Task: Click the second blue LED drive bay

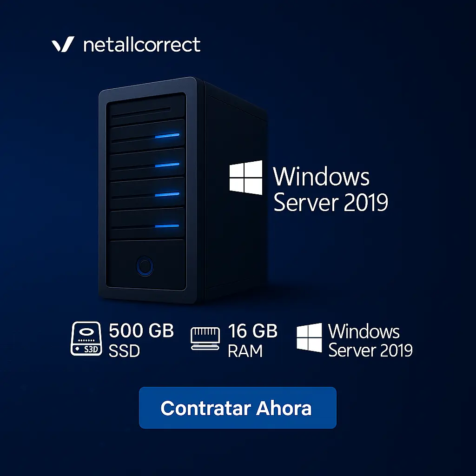Action: point(147,164)
